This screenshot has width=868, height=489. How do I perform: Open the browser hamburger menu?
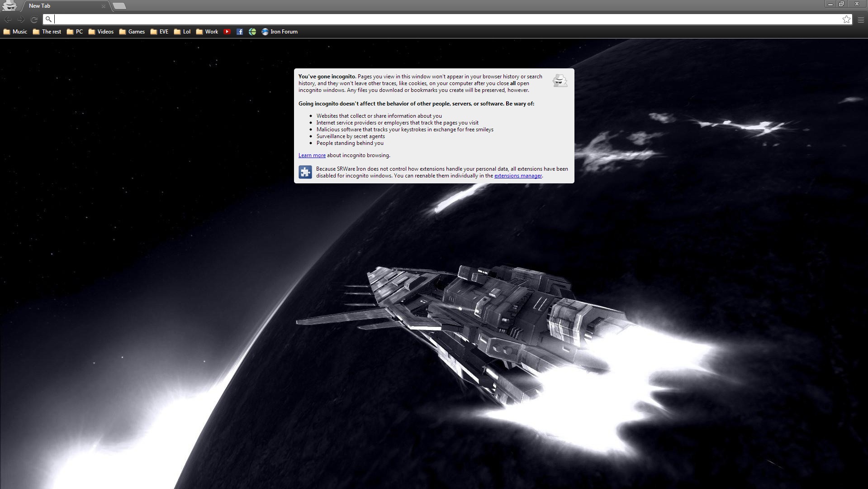coord(861,19)
